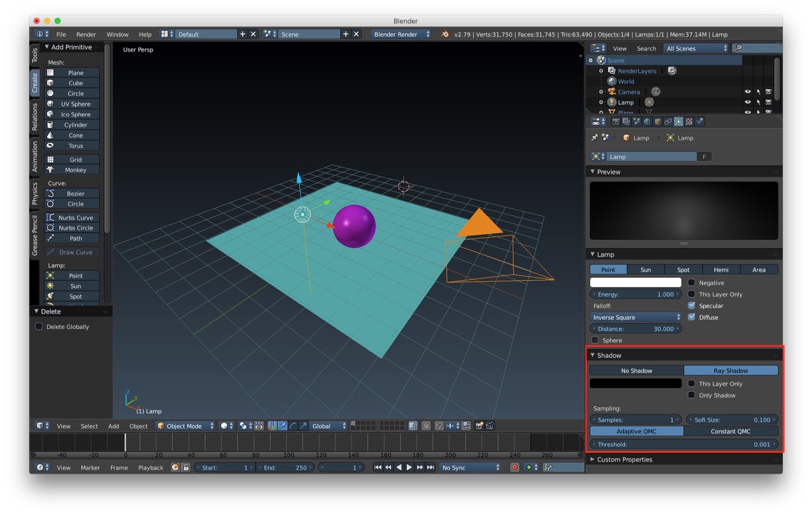
Task: Hide the Lamp using its eye icon
Action: coord(748,102)
